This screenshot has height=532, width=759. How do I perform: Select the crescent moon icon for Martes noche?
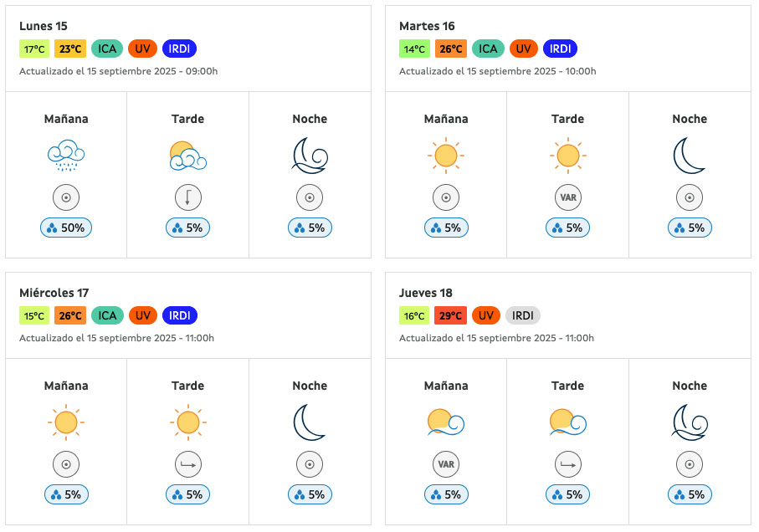(690, 156)
